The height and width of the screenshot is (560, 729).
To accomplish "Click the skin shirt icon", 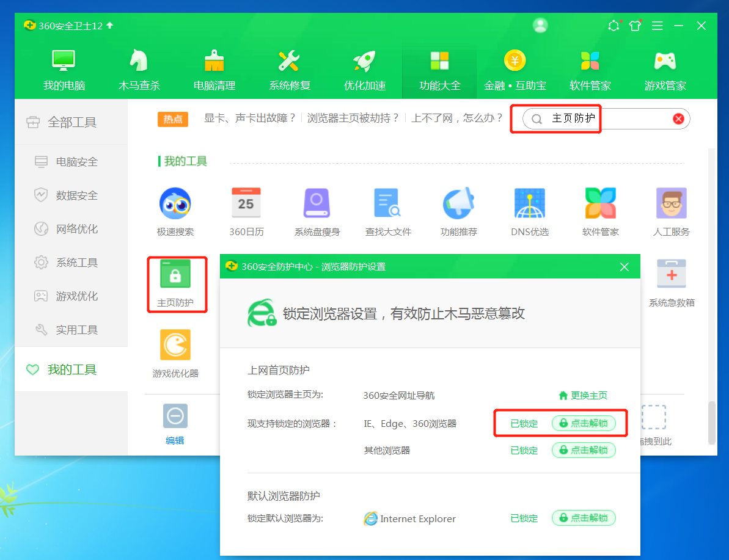I will tap(635, 26).
